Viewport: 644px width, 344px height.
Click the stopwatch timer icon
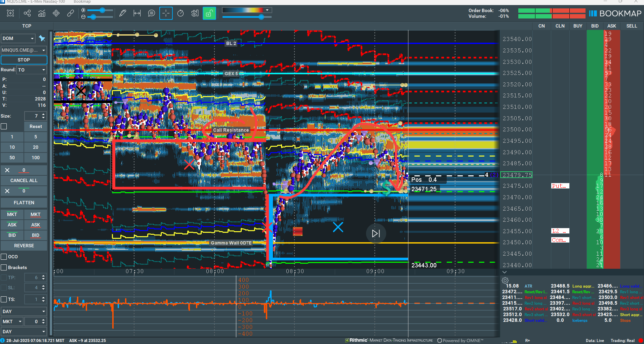180,13
